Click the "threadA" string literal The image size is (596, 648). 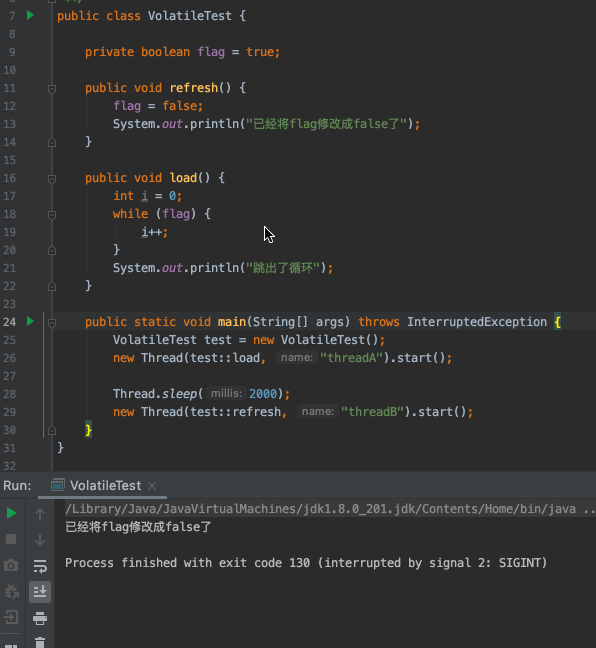tap(352, 357)
